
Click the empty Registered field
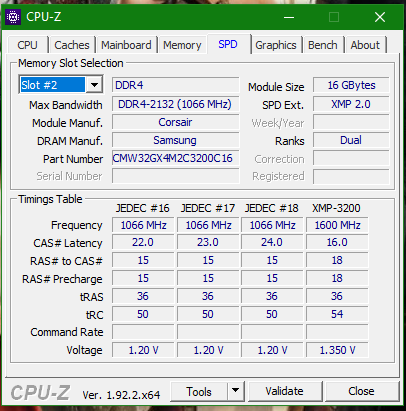351,176
